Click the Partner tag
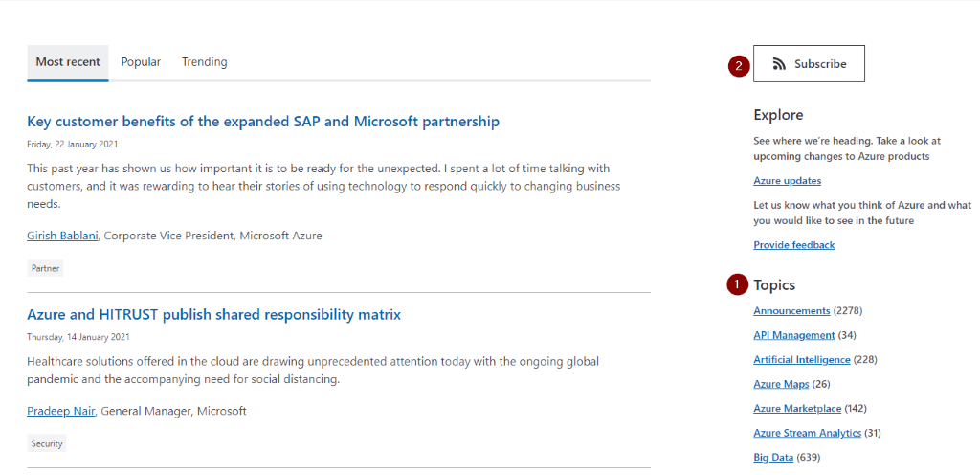Screen dimensions: 980x475 [x=45, y=269]
